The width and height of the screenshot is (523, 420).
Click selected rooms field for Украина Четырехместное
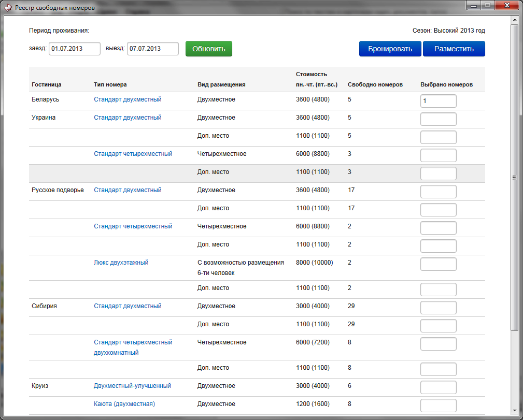pos(439,155)
